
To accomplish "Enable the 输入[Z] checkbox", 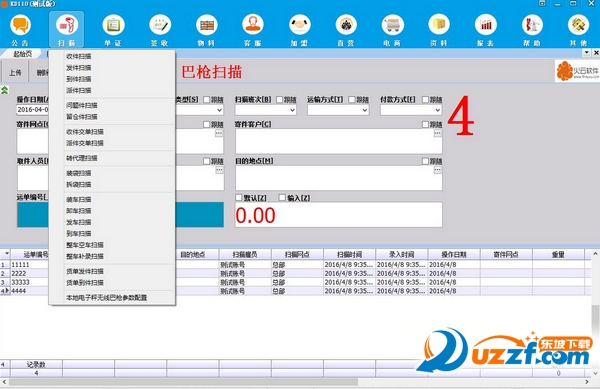I will [x=282, y=197].
